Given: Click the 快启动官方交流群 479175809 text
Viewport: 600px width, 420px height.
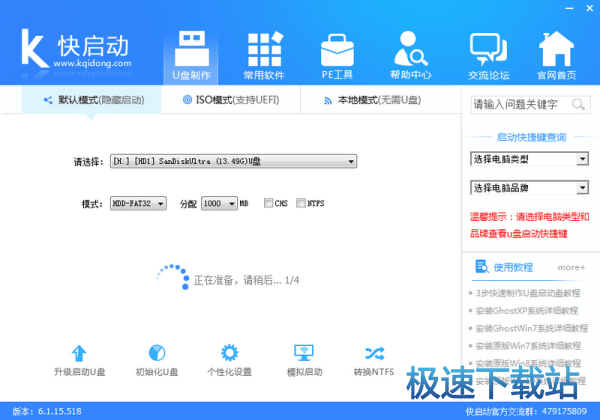Looking at the screenshot, I should point(526,411).
